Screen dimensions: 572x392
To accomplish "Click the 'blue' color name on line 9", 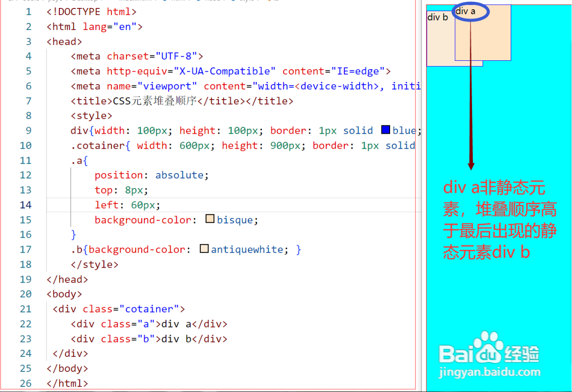I will 405,131.
